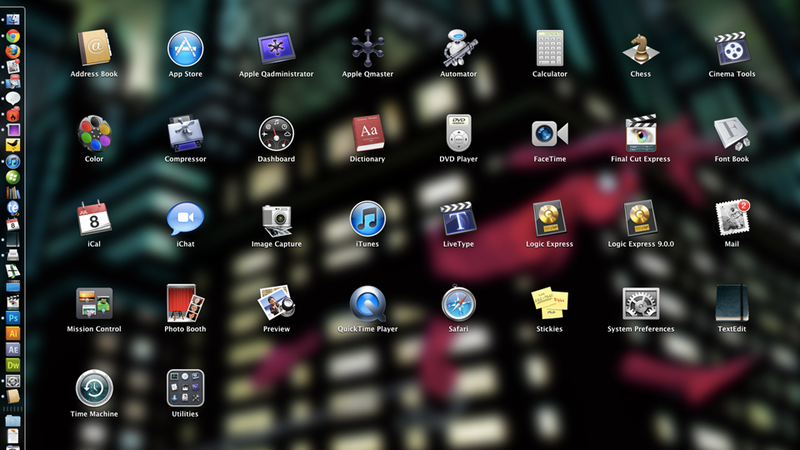The height and width of the screenshot is (450, 800).
Task: Click the "Final Cut Express" label
Action: [x=640, y=159]
